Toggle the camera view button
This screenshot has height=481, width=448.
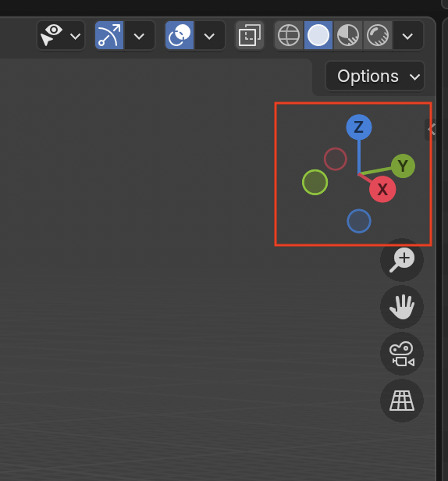pos(402,354)
